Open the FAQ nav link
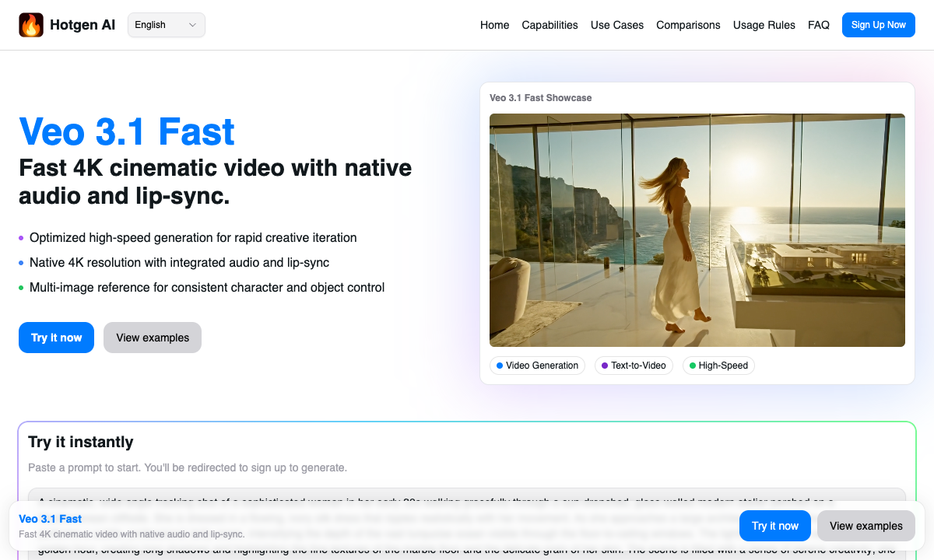 click(818, 25)
